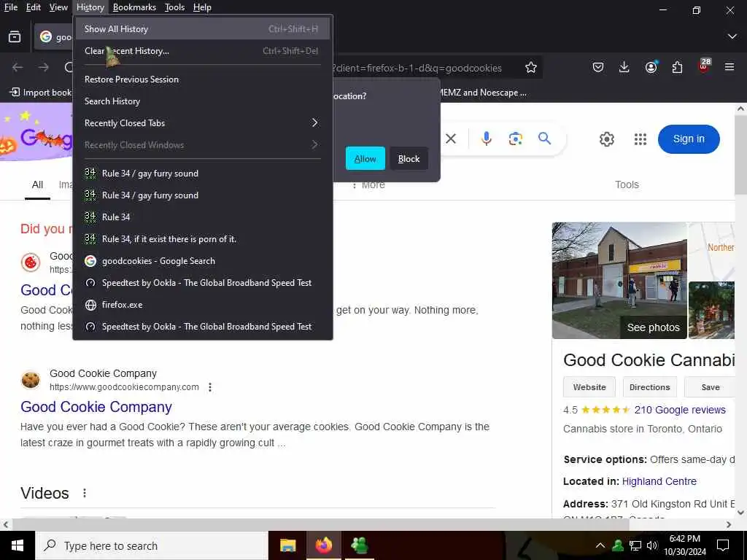This screenshot has height=560, width=747.
Task: Open goodcookies - Google Search history entry
Action: coord(203,261)
